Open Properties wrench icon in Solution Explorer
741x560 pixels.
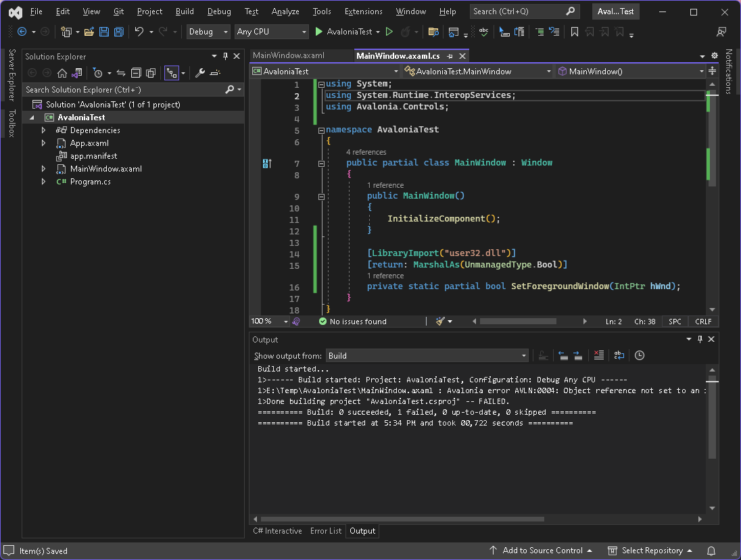coord(199,73)
